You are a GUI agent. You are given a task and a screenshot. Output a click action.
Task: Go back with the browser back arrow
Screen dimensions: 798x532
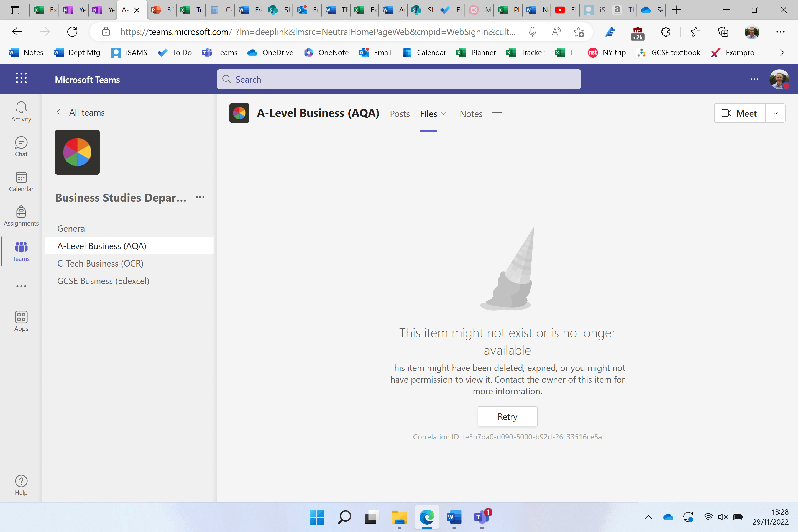click(17, 32)
